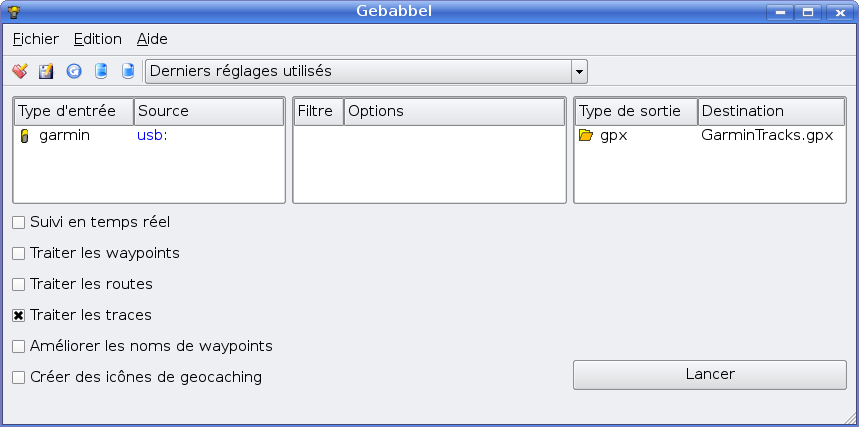Open the Fichier menu
The width and height of the screenshot is (859, 427).
tap(36, 39)
